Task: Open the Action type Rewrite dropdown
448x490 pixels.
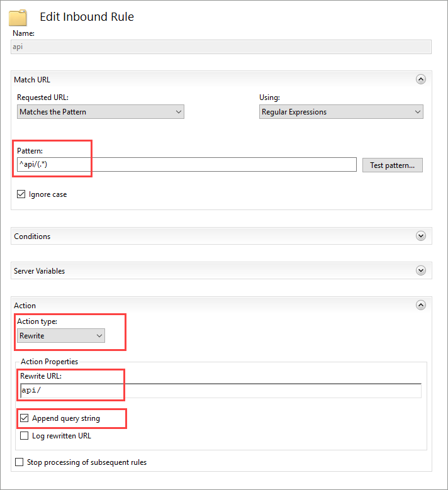Action: pos(61,336)
